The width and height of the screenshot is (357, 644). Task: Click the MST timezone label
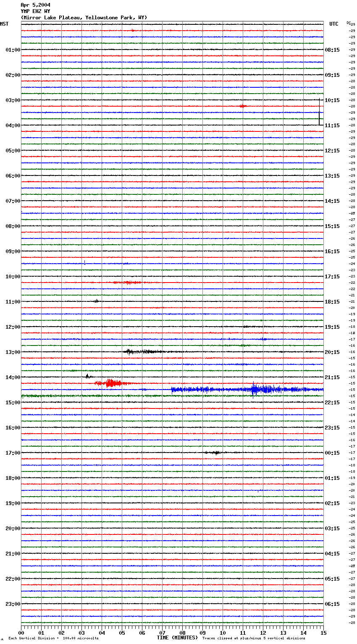pos(4,24)
